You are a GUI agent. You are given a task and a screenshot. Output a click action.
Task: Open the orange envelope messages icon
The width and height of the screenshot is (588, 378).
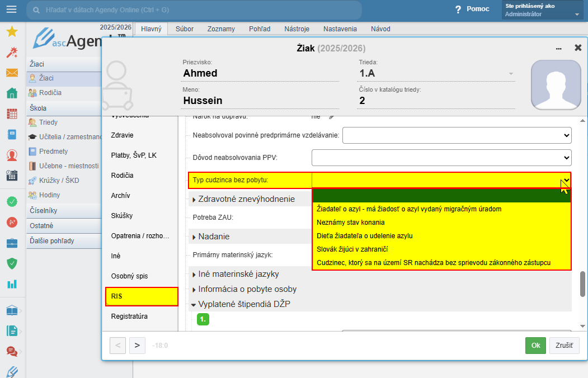click(12, 73)
